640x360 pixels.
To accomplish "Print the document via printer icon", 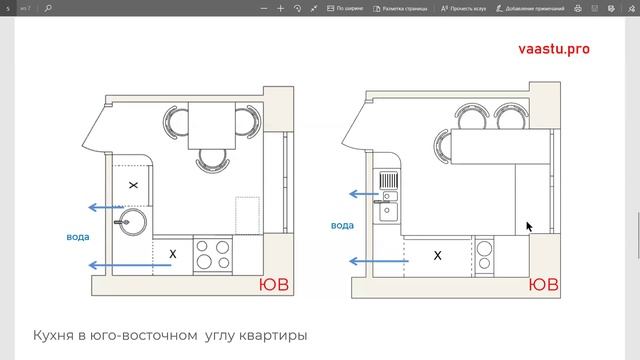I will pyautogui.click(x=578, y=8).
